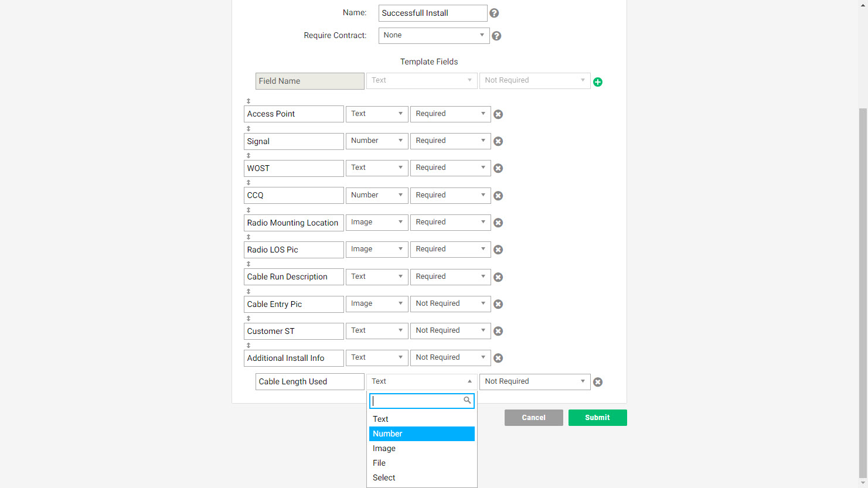Pick File from the type list
Image resolution: width=868 pixels, height=488 pixels.
[422, 463]
